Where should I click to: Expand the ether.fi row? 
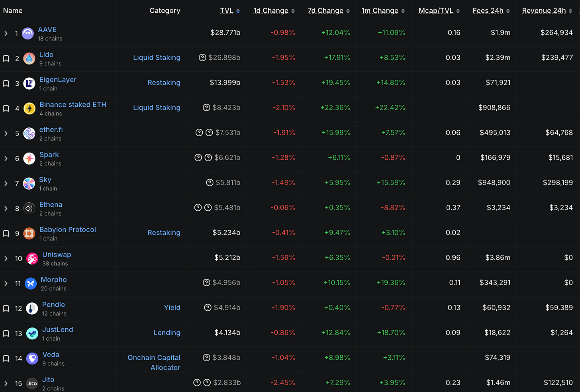tap(6, 133)
